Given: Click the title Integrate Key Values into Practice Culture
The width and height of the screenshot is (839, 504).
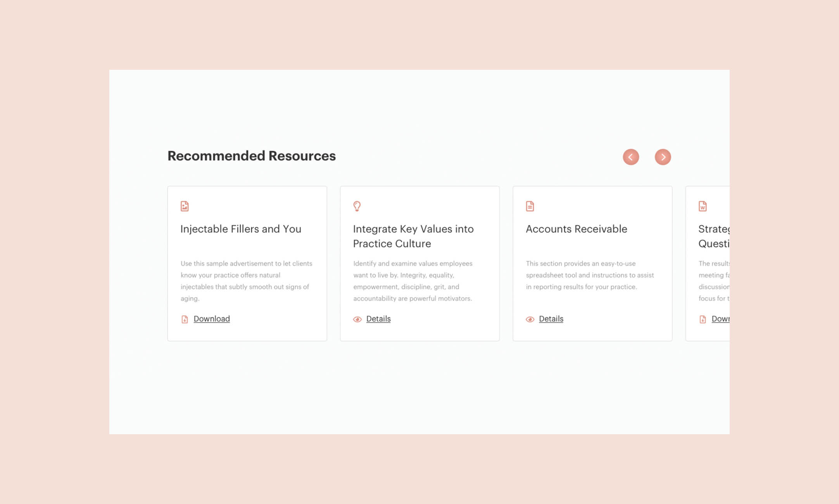Looking at the screenshot, I should point(413,236).
